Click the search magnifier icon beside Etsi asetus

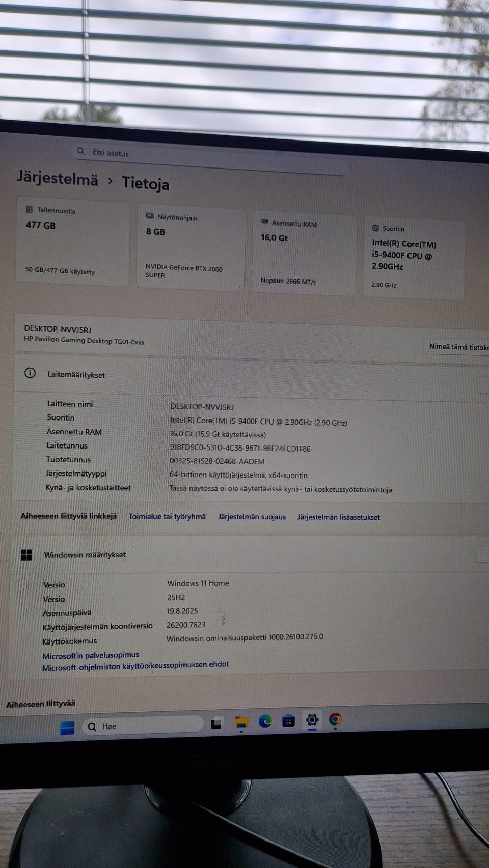(x=80, y=151)
